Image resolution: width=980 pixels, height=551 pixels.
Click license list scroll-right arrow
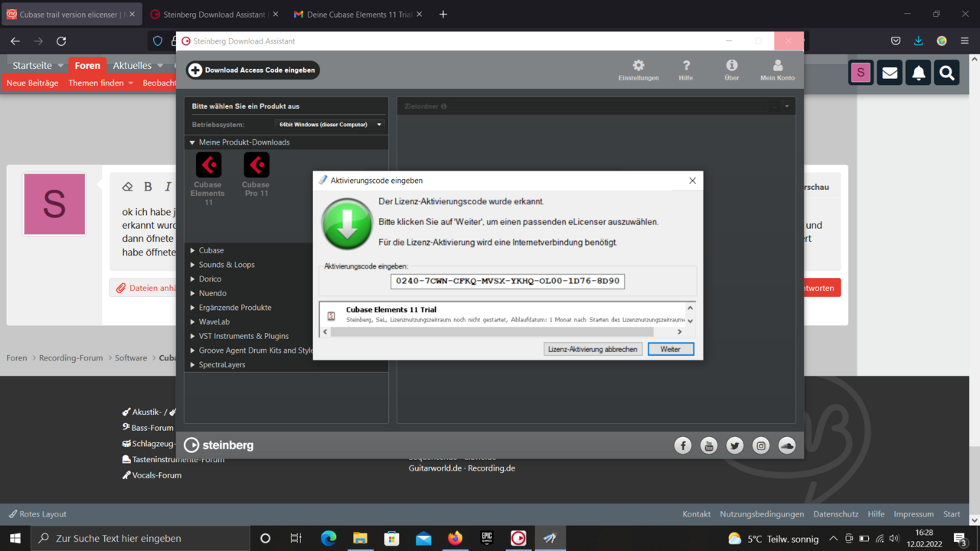coord(679,331)
